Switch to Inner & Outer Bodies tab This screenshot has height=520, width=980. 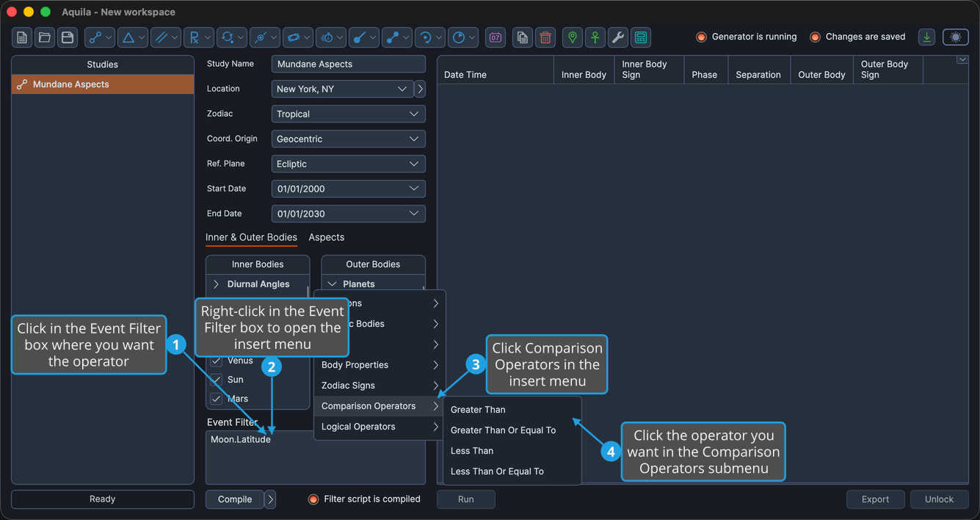251,237
